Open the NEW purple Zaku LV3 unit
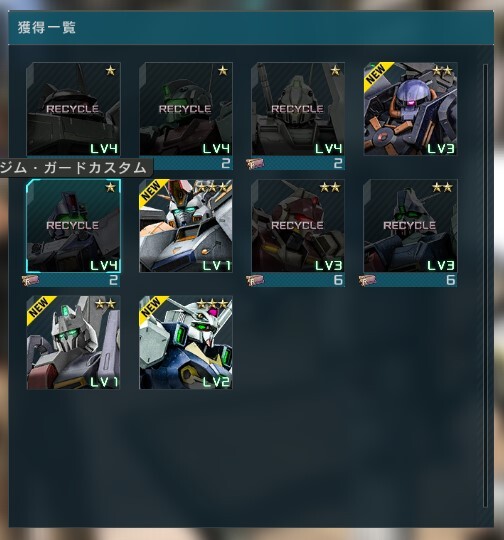The width and height of the screenshot is (504, 540). click(x=410, y=109)
